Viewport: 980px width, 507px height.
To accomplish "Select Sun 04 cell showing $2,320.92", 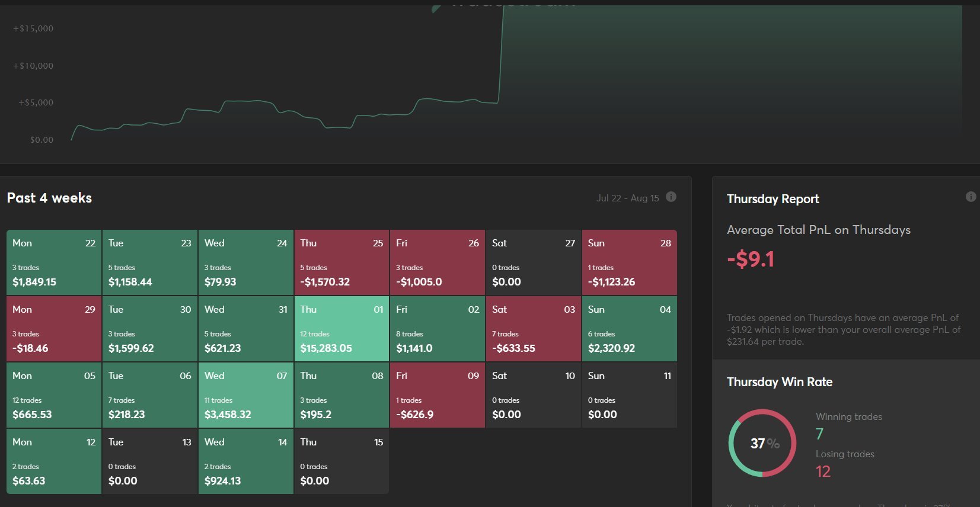I will click(x=630, y=329).
